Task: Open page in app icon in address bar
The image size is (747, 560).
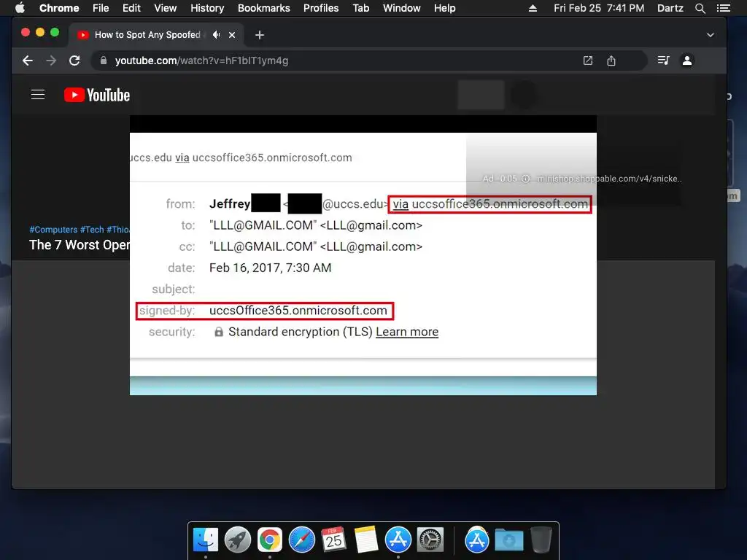Action: pos(588,61)
